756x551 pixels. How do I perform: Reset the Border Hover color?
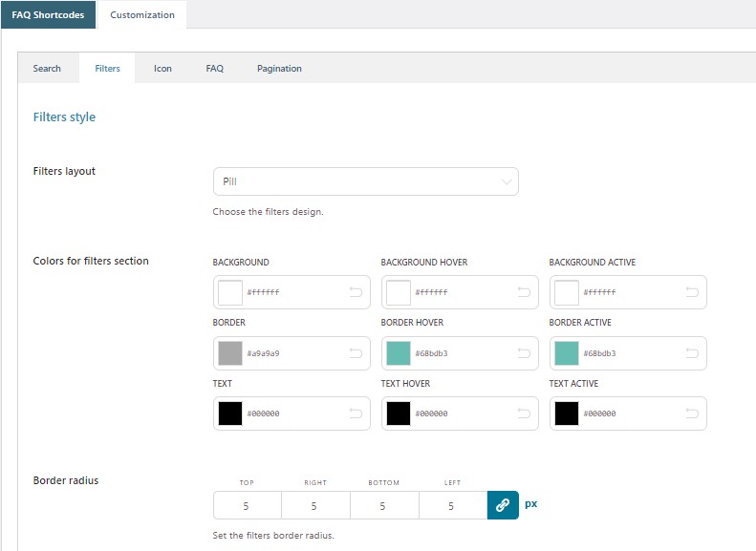coord(524,353)
